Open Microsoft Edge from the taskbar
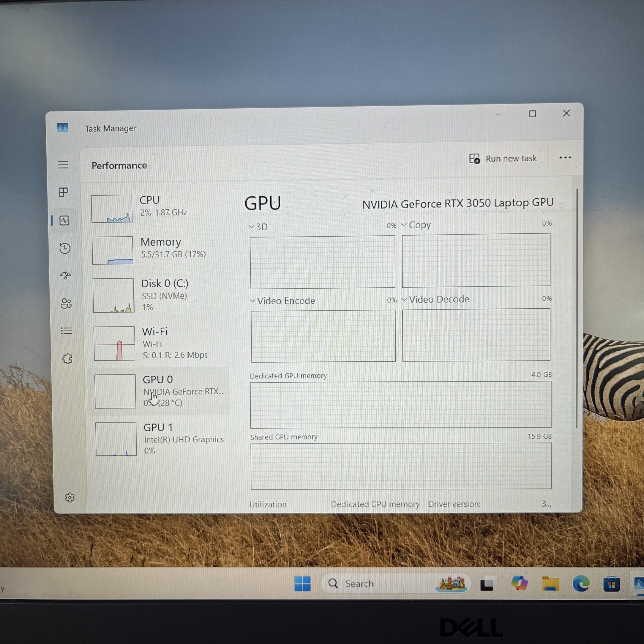This screenshot has height=644, width=644. pos(581,584)
